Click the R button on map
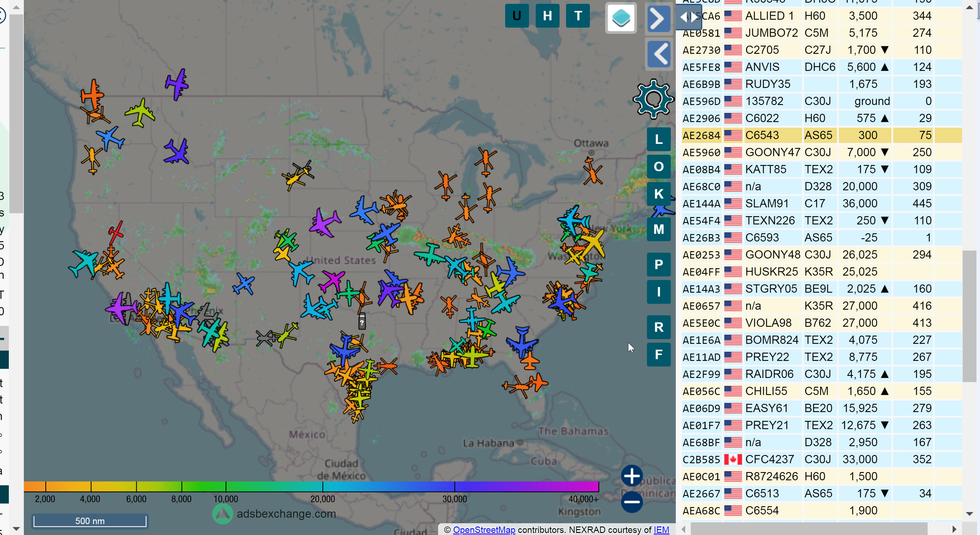Image resolution: width=980 pixels, height=535 pixels. pos(658,327)
